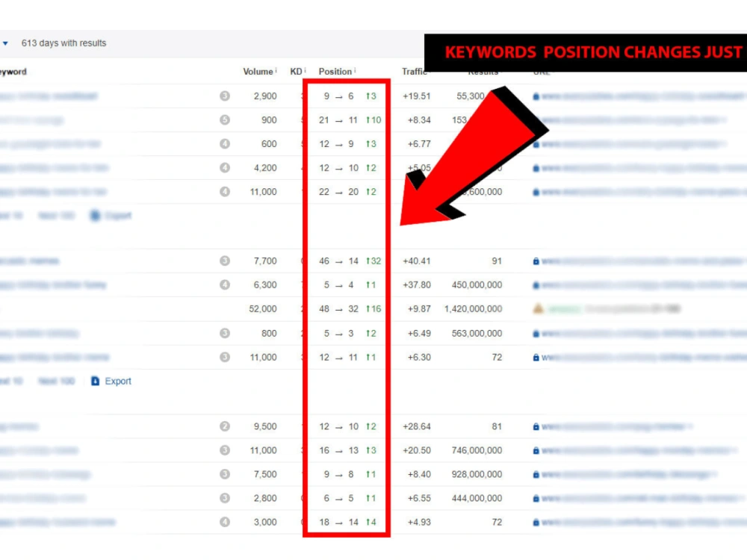The image size is (747, 560).
Task: Click the info icon beside KD
Action: [x=305, y=70]
